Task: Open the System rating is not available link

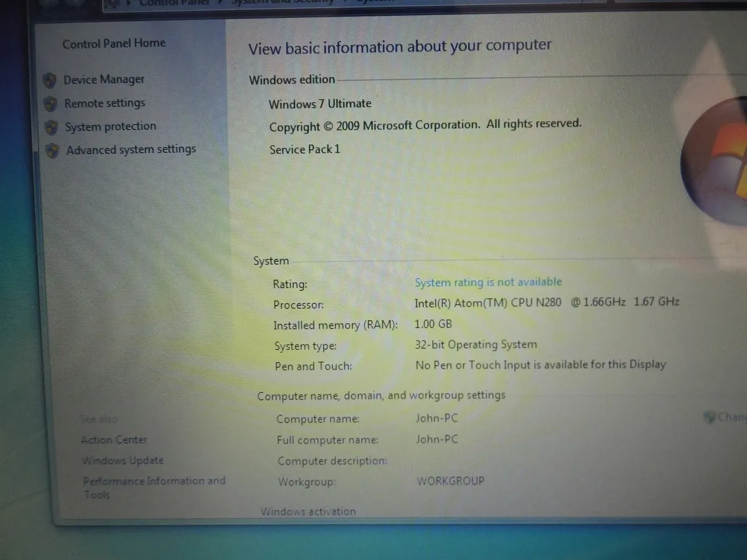Action: (488, 282)
